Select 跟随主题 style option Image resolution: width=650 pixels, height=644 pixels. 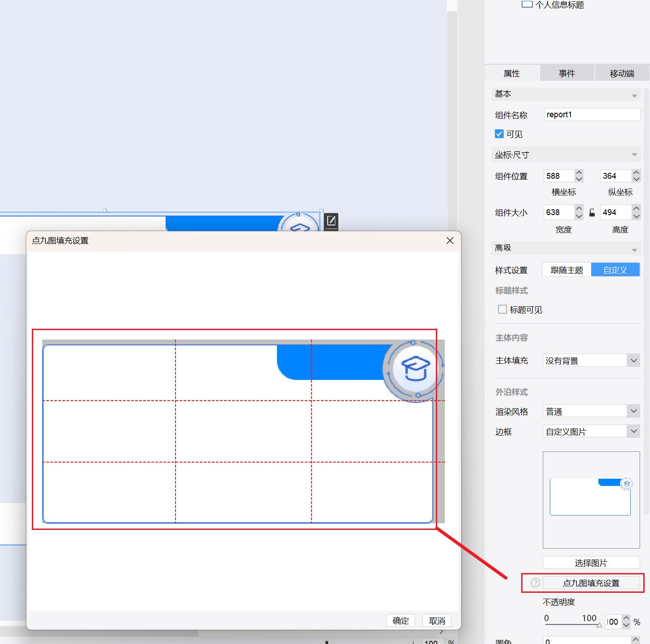(567, 270)
